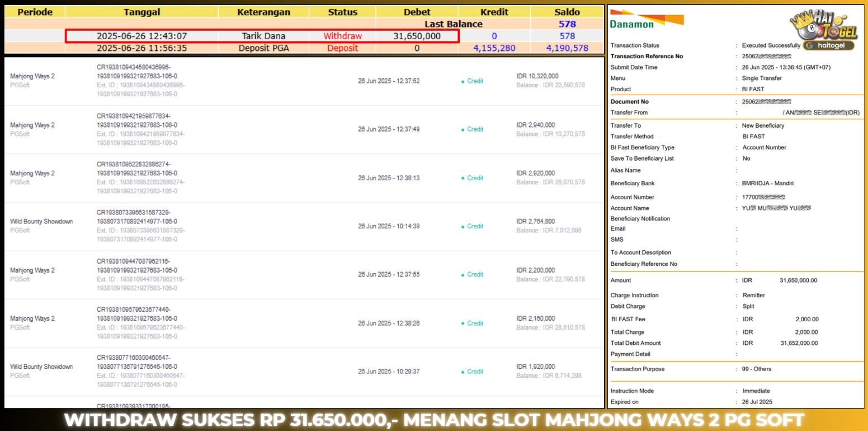Click Balance : IDR 20,590,578 text
This screenshot has height=431, width=868.
tap(550, 85)
